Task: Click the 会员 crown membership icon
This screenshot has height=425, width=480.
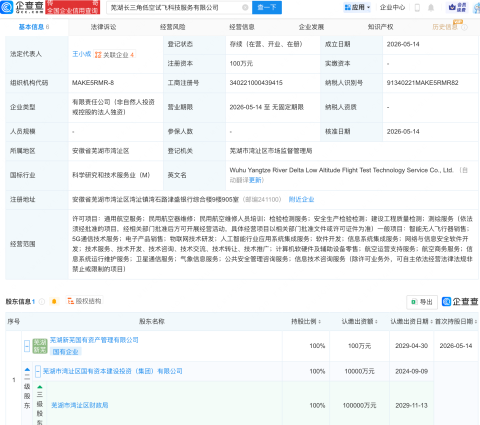Action: pos(457,7)
